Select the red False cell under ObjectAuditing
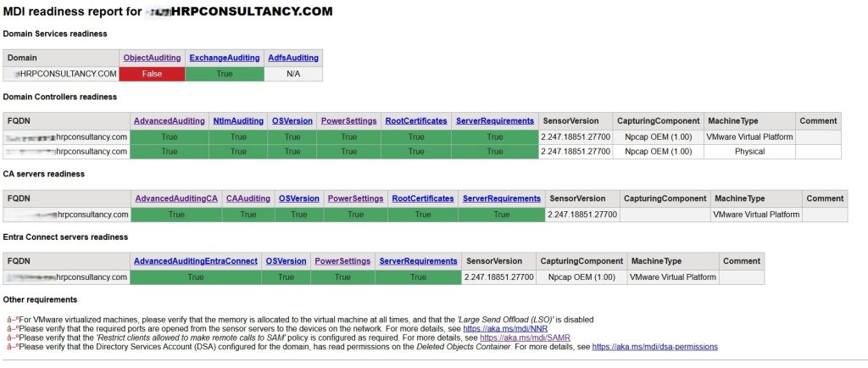 click(153, 74)
